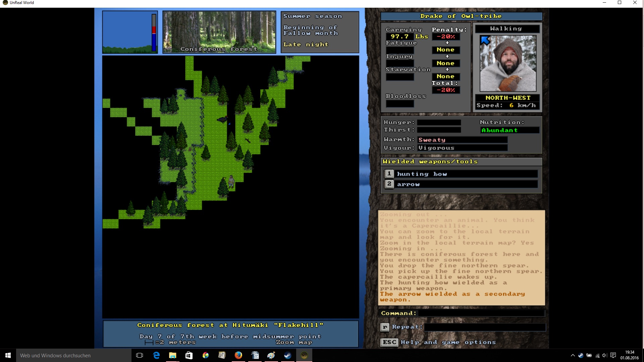Select weapon slot 1 hunting bow
This screenshot has height=362, width=644.
461,174
